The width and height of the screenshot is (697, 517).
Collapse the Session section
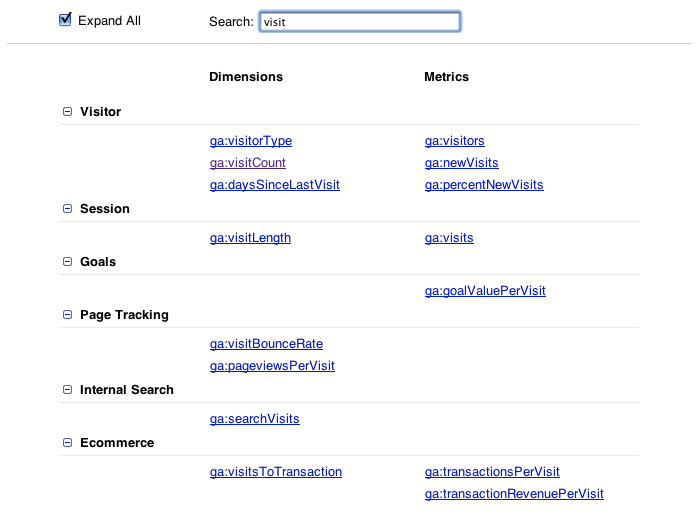68,209
